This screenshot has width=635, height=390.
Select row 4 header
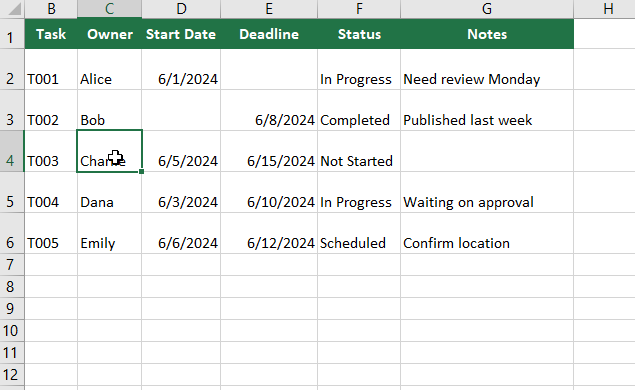pos(12,151)
